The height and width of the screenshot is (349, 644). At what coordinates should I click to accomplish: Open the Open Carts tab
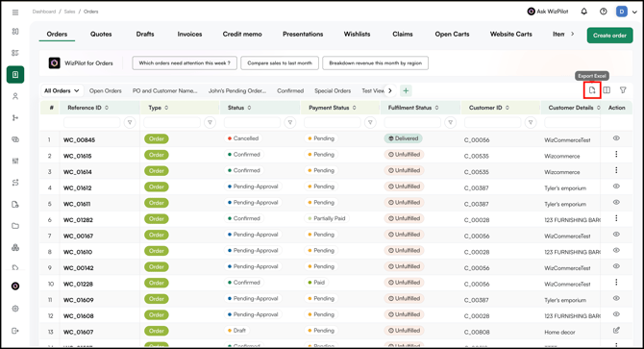(452, 34)
